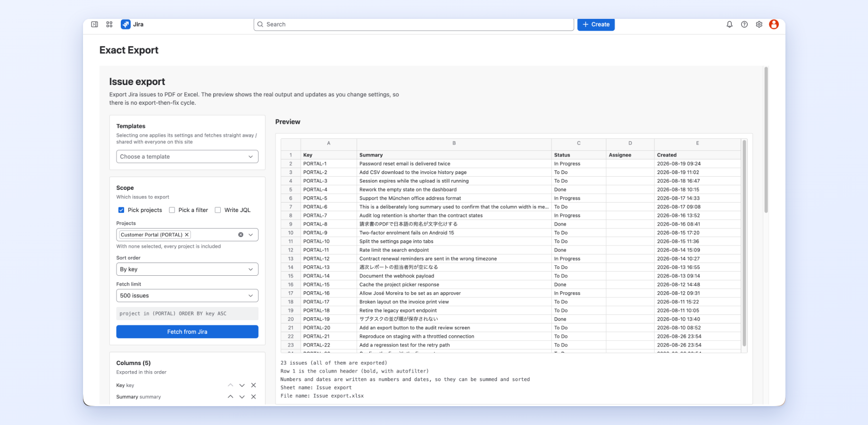Viewport: 868px width, 425px height.
Task: Remove the Customer Portal project tag
Action: (x=187, y=235)
